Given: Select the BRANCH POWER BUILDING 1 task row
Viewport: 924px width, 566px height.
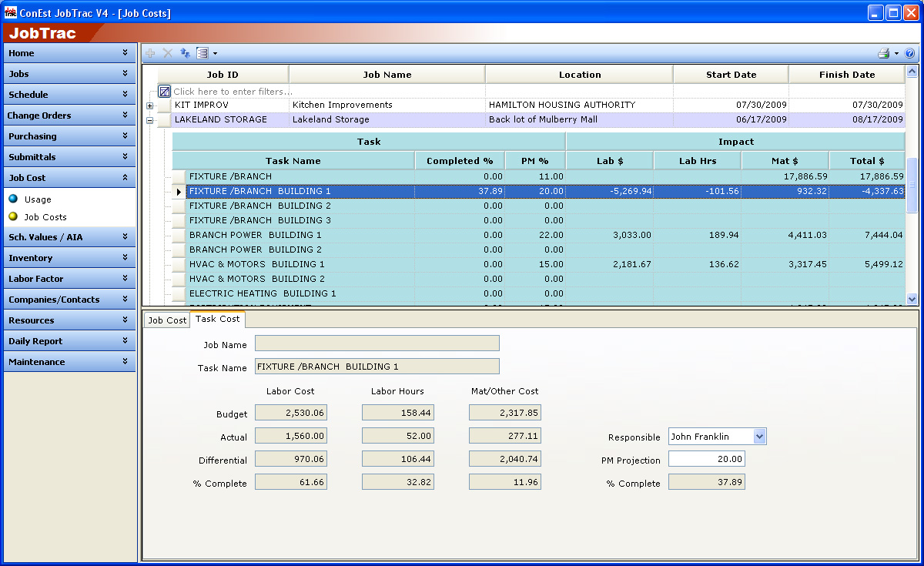Looking at the screenshot, I should pyautogui.click(x=538, y=235).
